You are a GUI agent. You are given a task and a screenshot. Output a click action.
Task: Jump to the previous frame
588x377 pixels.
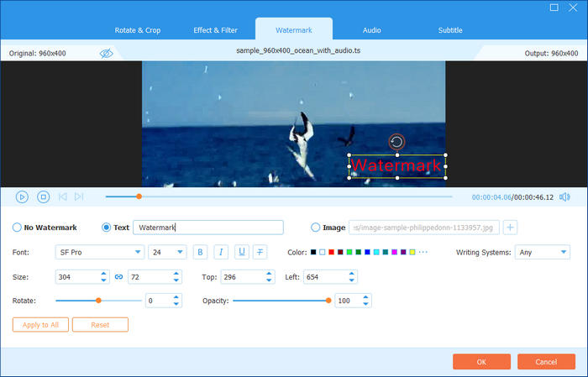click(x=63, y=196)
